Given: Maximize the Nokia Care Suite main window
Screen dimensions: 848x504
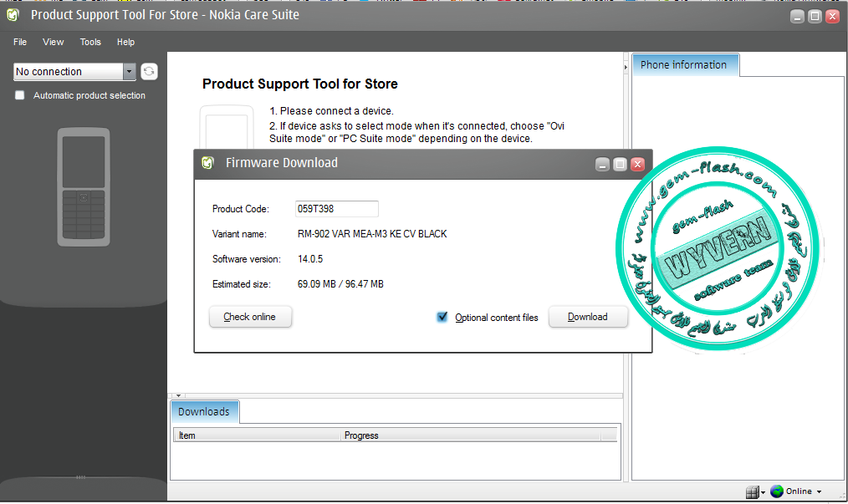Looking at the screenshot, I should pos(815,16).
